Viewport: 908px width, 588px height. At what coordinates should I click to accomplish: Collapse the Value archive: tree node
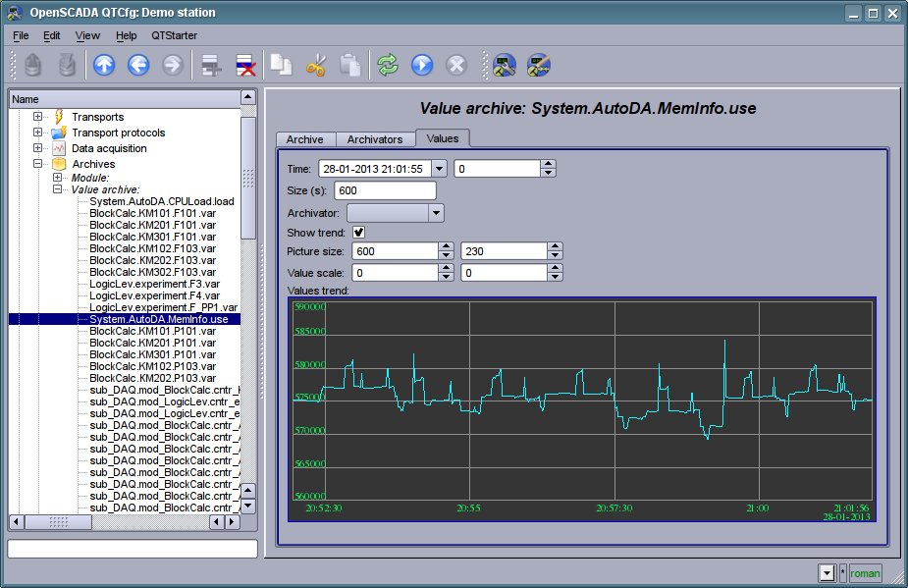coord(57,188)
